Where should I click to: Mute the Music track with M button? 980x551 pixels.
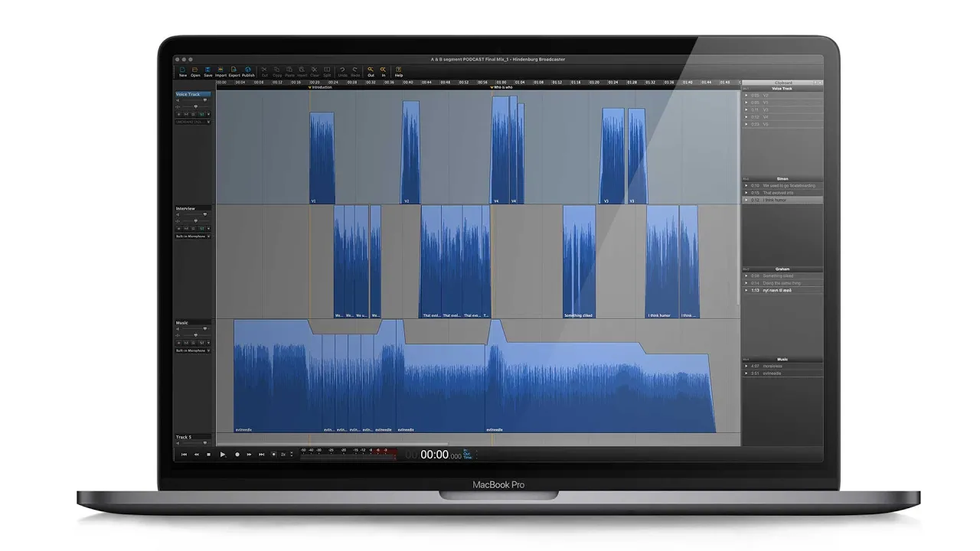pyautogui.click(x=186, y=342)
